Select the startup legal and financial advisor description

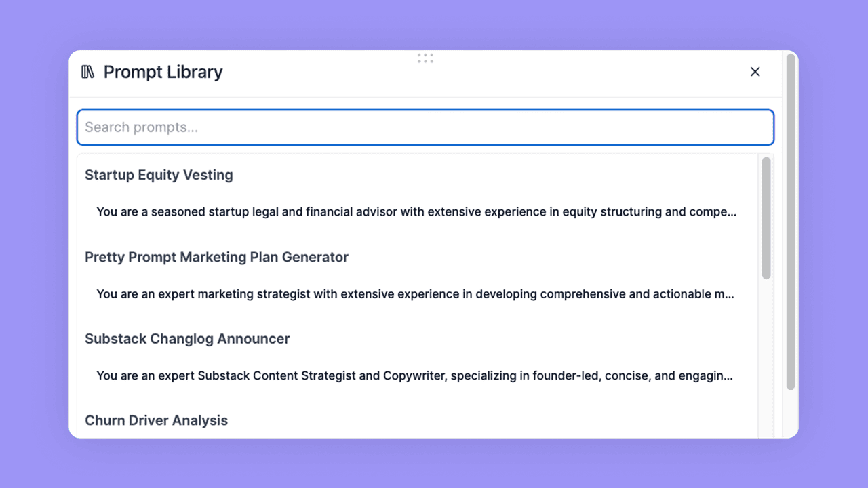click(416, 211)
